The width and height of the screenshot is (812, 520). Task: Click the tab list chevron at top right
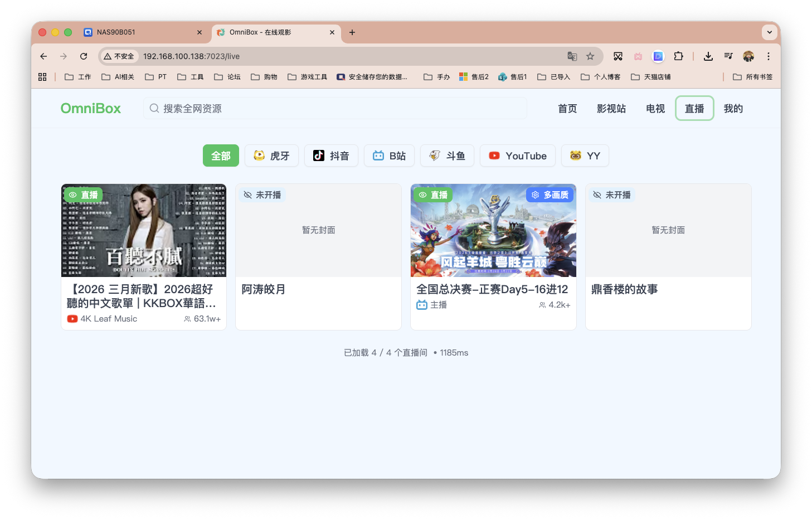(x=770, y=32)
